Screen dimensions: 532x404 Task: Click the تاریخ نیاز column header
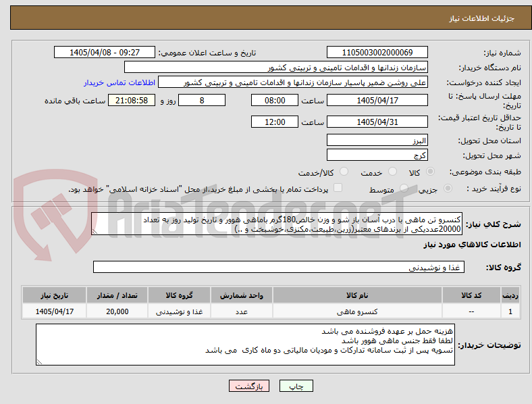[54, 295]
